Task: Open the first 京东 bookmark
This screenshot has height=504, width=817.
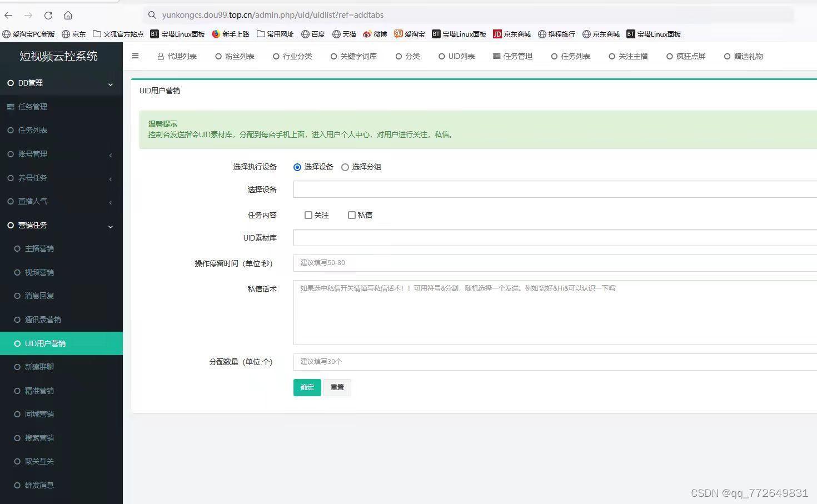Action: 74,34
